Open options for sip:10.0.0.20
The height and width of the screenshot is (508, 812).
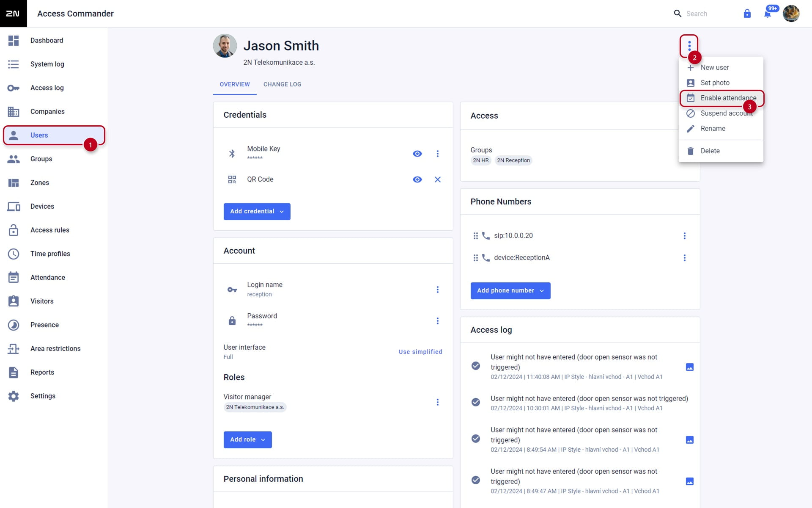(x=685, y=236)
